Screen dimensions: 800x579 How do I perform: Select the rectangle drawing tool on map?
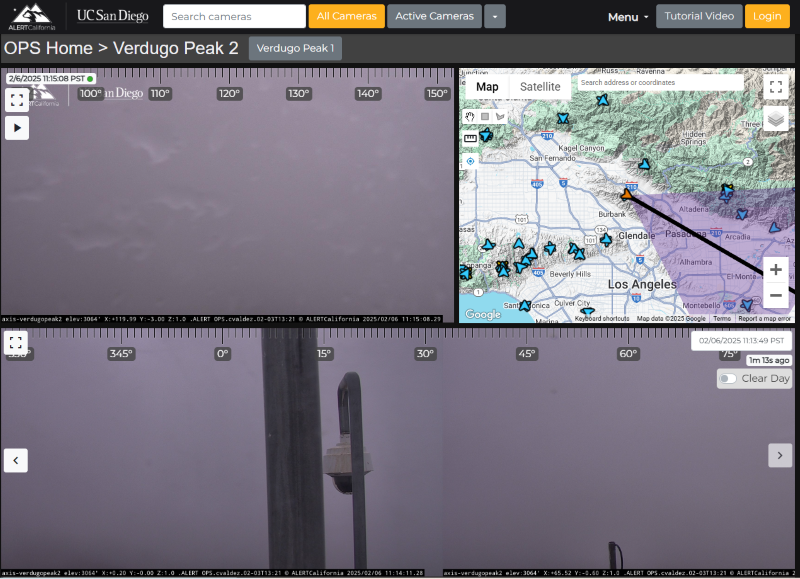coord(485,116)
